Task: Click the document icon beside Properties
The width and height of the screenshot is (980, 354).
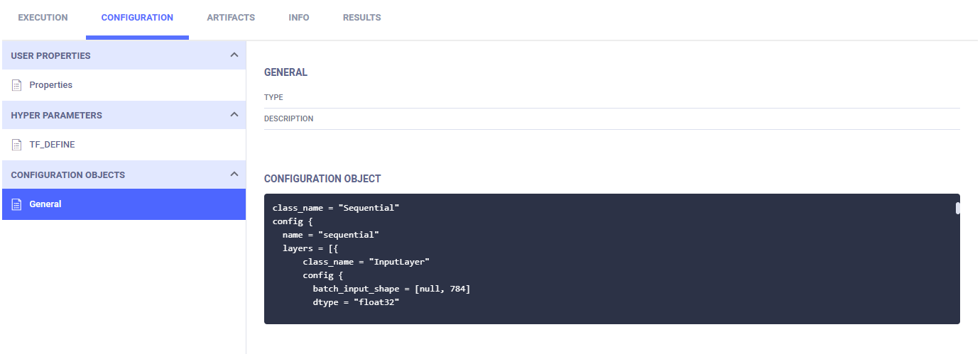Action: 17,85
